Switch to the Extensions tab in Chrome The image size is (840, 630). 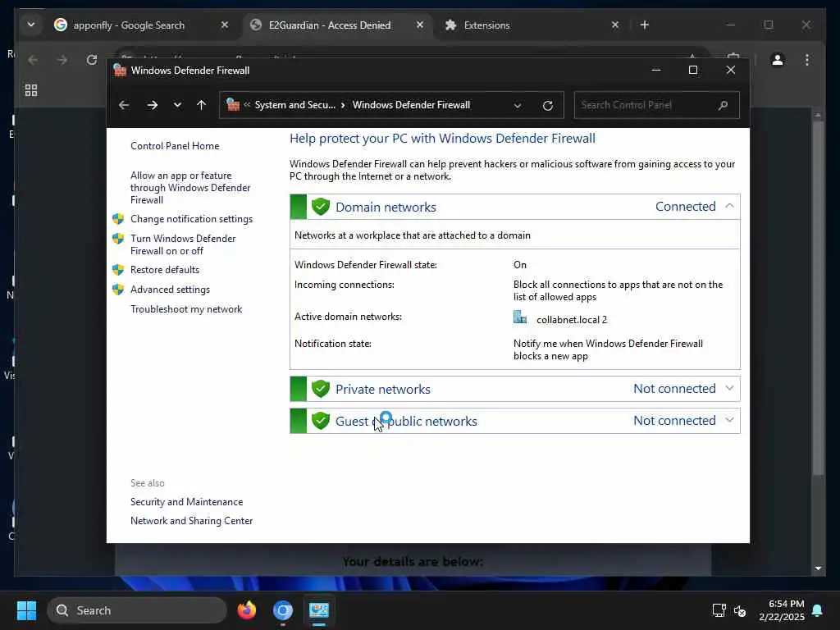(x=486, y=25)
